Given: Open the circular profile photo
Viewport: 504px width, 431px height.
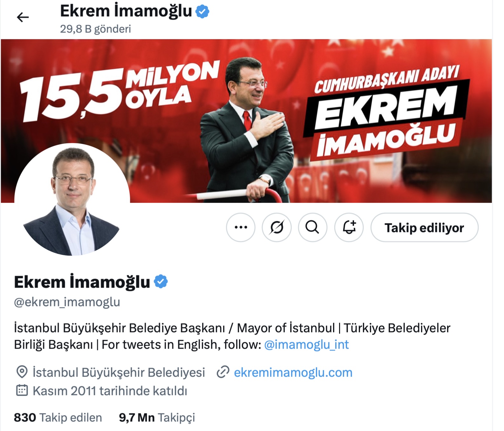Looking at the screenshot, I should [x=72, y=200].
